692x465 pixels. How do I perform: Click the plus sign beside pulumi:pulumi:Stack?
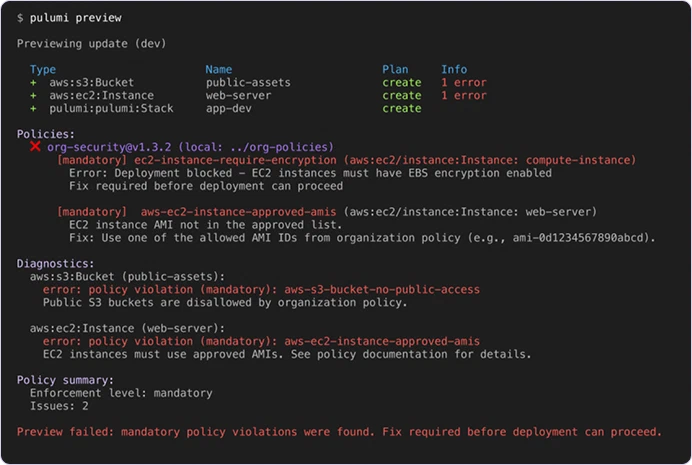[33, 109]
